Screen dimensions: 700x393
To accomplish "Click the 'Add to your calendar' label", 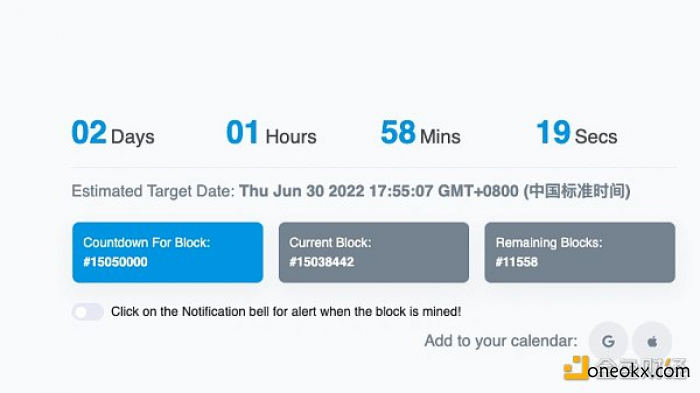I will point(500,341).
